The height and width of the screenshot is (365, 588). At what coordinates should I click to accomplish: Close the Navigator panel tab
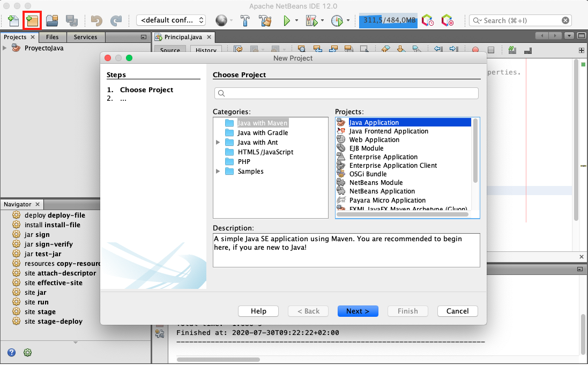click(38, 204)
